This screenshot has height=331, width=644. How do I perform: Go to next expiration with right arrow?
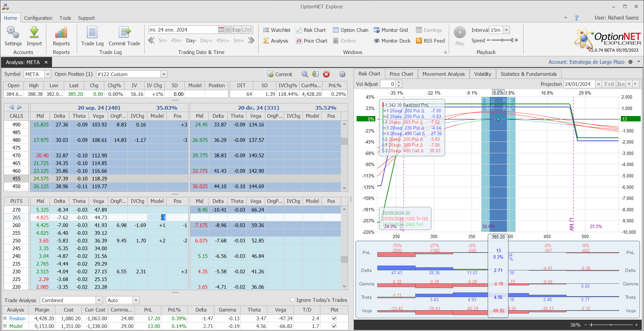19,107
